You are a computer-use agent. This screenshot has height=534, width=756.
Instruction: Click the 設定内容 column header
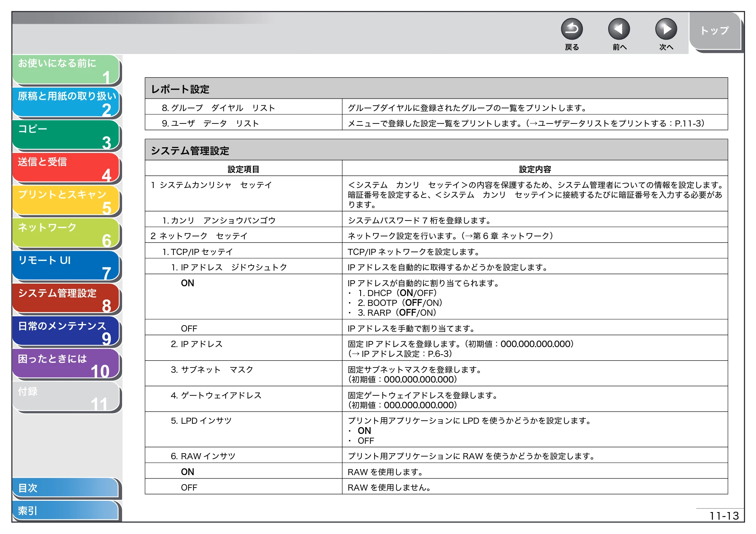535,170
